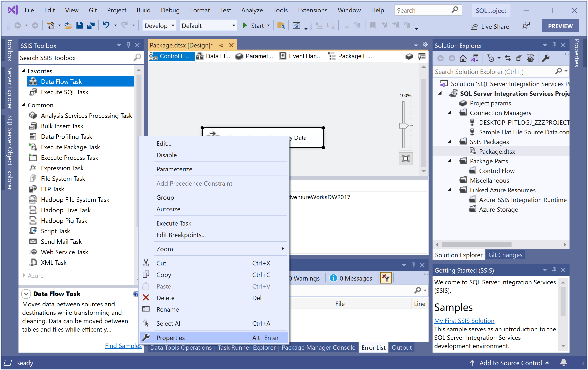This screenshot has width=588, height=370.
Task: Switch to the Git Changes tab
Action: 505,255
